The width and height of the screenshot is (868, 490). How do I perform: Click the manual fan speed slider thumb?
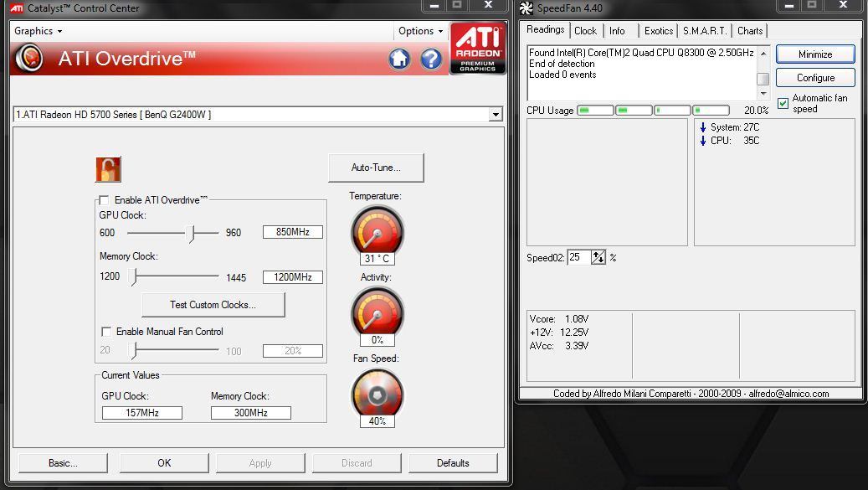(x=133, y=350)
